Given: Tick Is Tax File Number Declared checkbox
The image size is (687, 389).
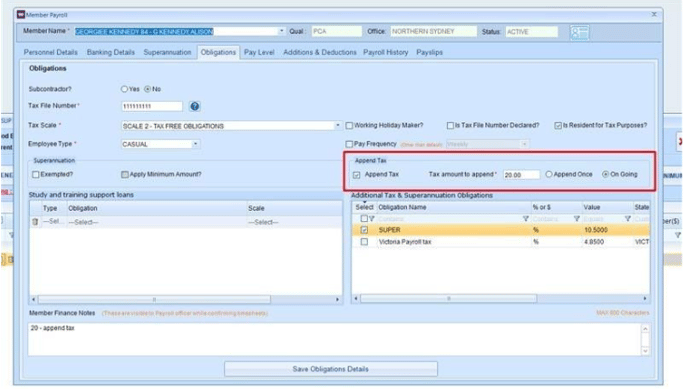Looking at the screenshot, I should 450,126.
